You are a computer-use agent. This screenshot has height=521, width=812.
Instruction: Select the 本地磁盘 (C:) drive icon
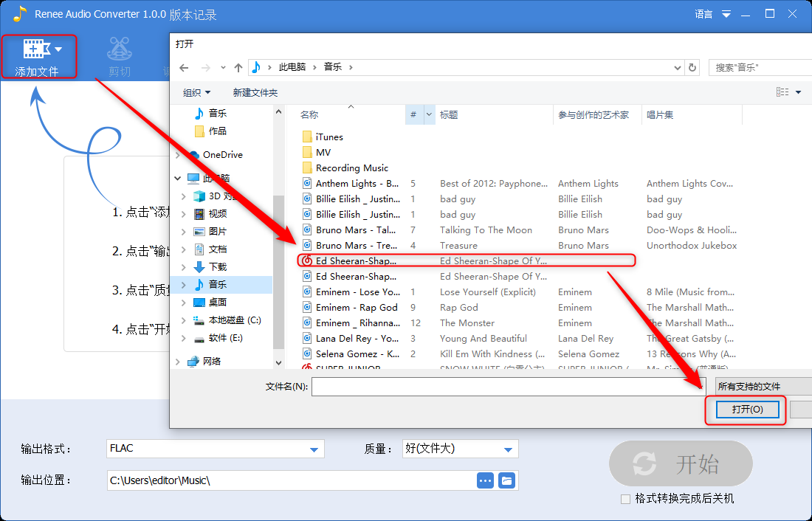coord(199,320)
